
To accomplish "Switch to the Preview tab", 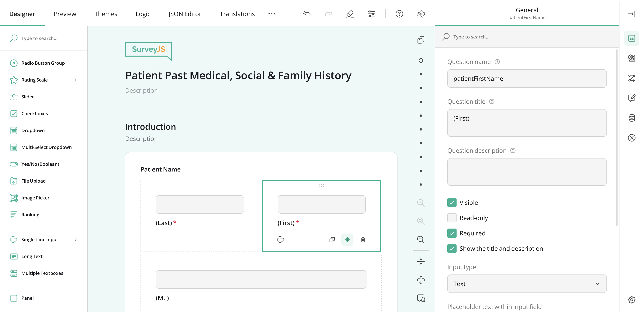I will click(x=65, y=14).
